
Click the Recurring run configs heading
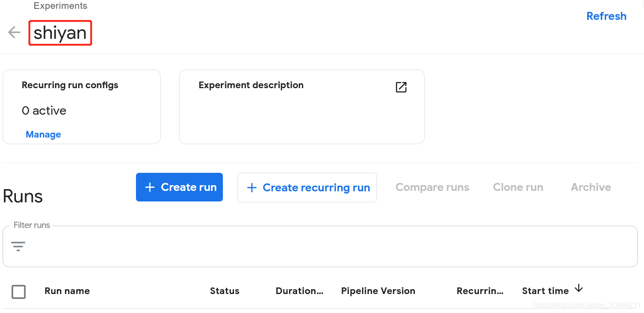(70, 85)
